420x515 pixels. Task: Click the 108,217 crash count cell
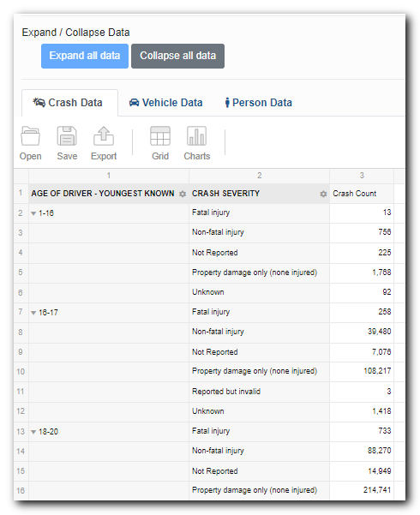coord(362,372)
